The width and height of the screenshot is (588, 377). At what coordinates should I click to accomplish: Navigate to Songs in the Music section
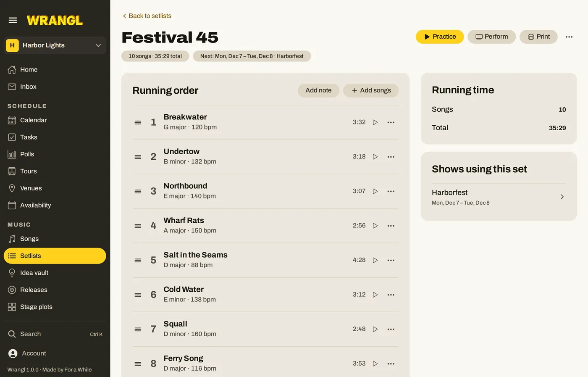(x=55, y=239)
